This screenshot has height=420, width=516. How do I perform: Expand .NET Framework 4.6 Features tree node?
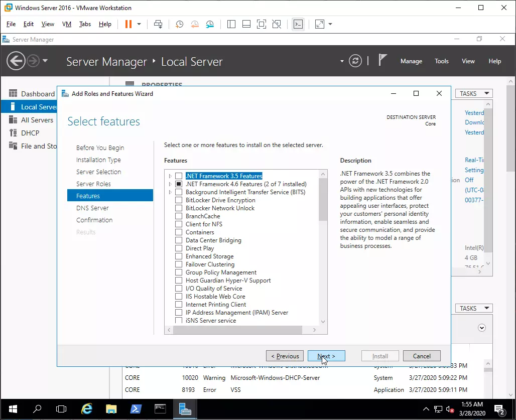pyautogui.click(x=170, y=184)
